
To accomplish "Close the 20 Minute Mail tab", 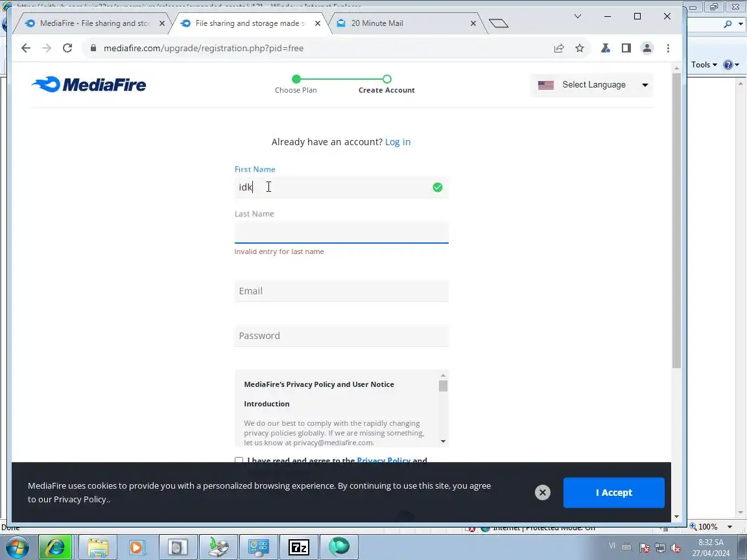I will tap(473, 23).
